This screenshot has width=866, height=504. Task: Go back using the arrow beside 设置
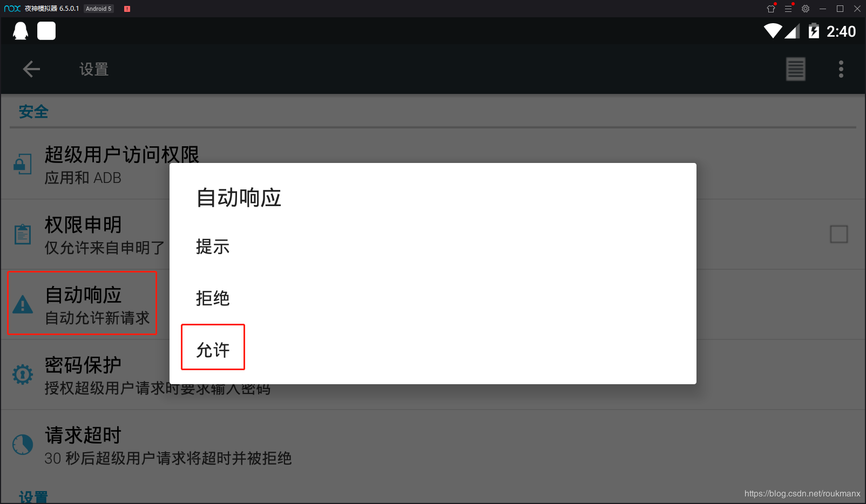[x=31, y=69]
